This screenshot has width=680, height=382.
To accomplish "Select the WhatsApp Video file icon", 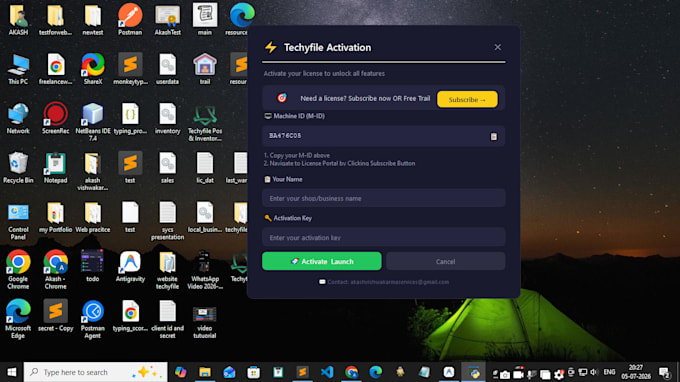I will pyautogui.click(x=205, y=270).
